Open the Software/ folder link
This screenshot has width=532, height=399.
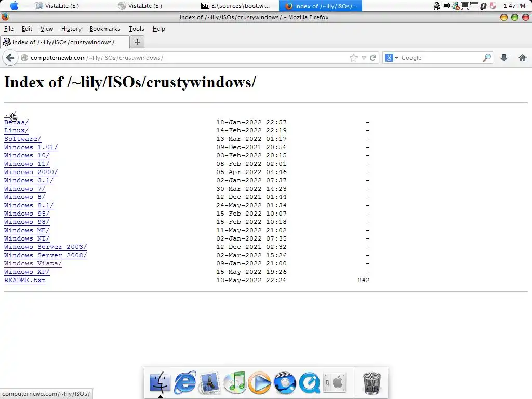point(22,139)
